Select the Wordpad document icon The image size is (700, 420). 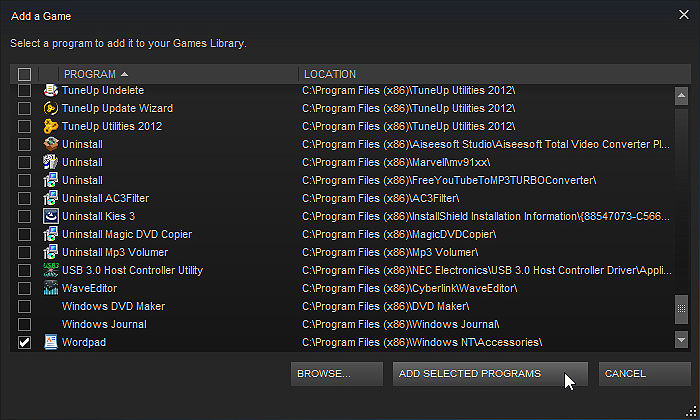(50, 342)
